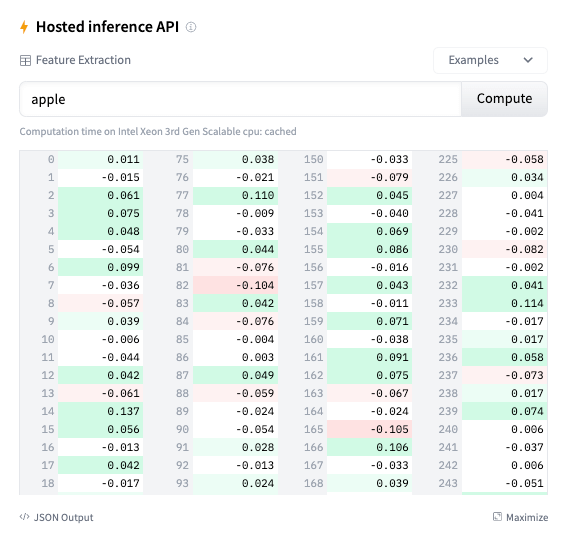
Task: Click the Compute button
Action: tap(504, 99)
